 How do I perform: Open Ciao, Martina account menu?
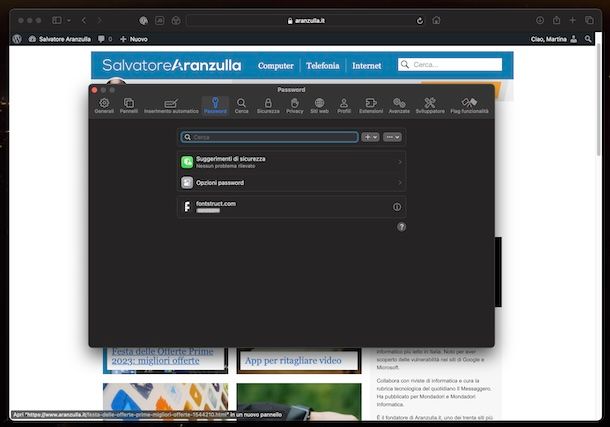[x=554, y=39]
